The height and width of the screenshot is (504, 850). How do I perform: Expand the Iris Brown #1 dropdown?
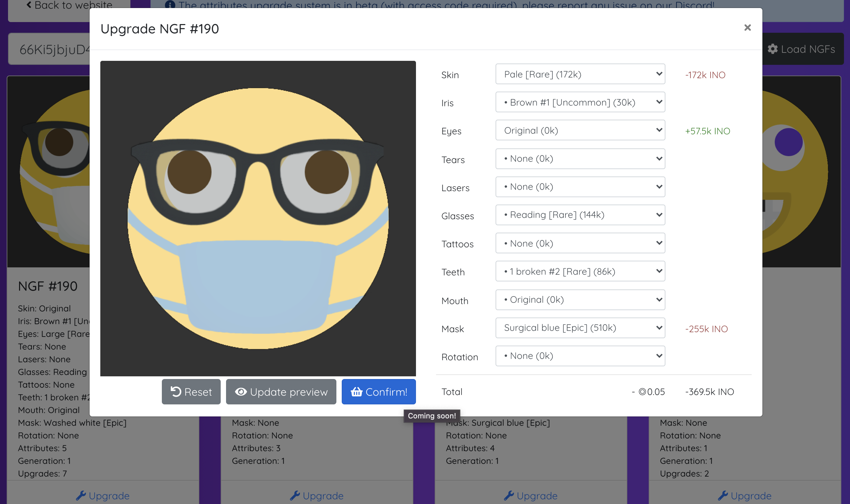click(580, 102)
